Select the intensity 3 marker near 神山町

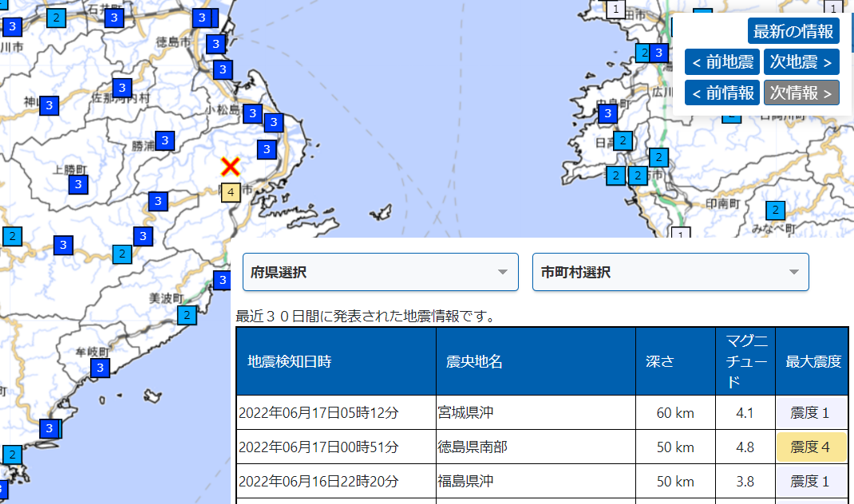[49, 104]
